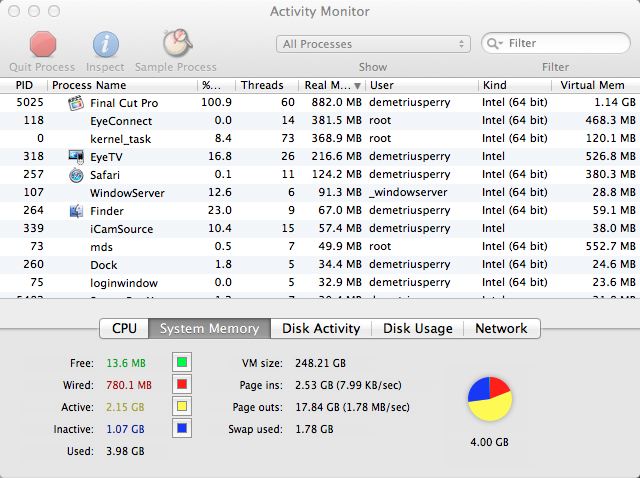Sort by Process Name column header
Screen dimensions: 640x478
[122, 85]
